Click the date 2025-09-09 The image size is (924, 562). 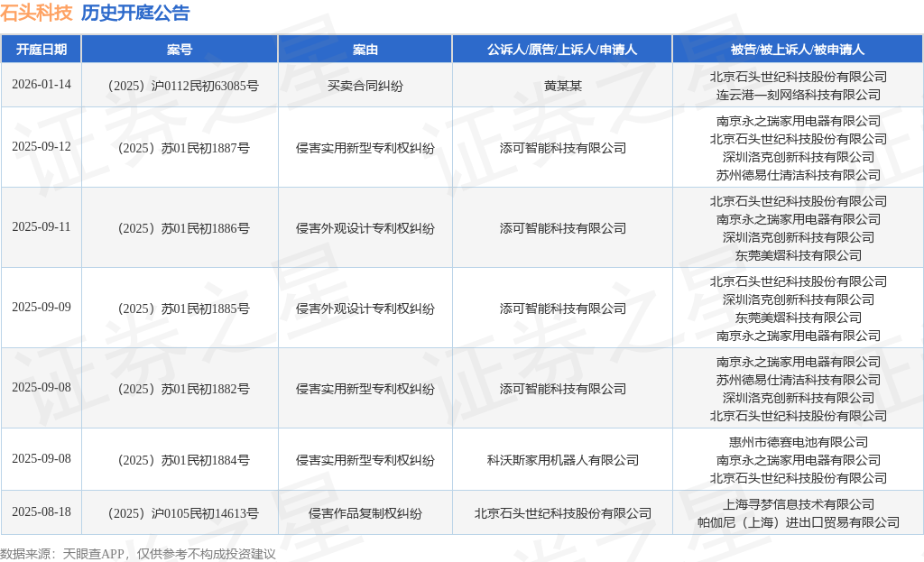pyautogui.click(x=42, y=307)
